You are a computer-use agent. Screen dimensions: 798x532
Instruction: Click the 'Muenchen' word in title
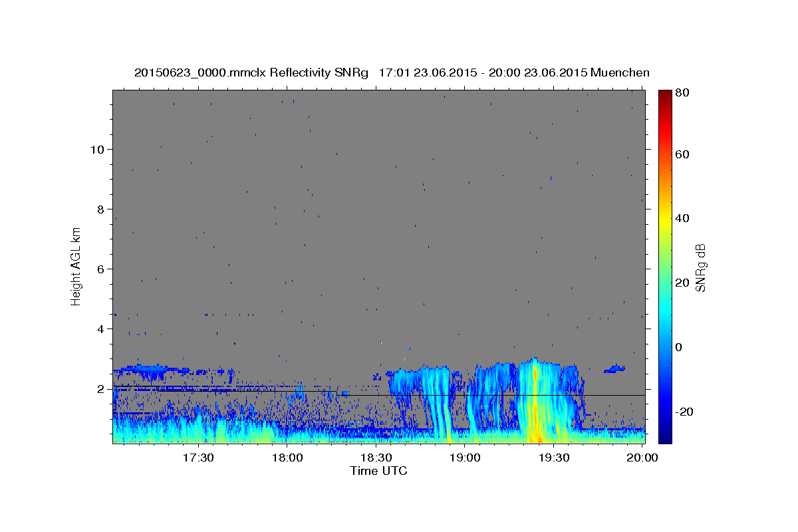(620, 72)
